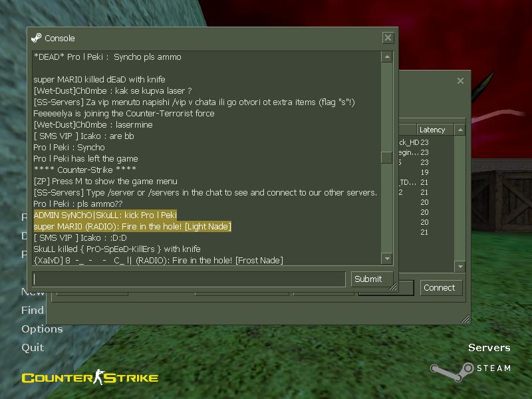Click the console scrollbar thumb
Viewport: 532px width, 399px height.
coord(387,158)
